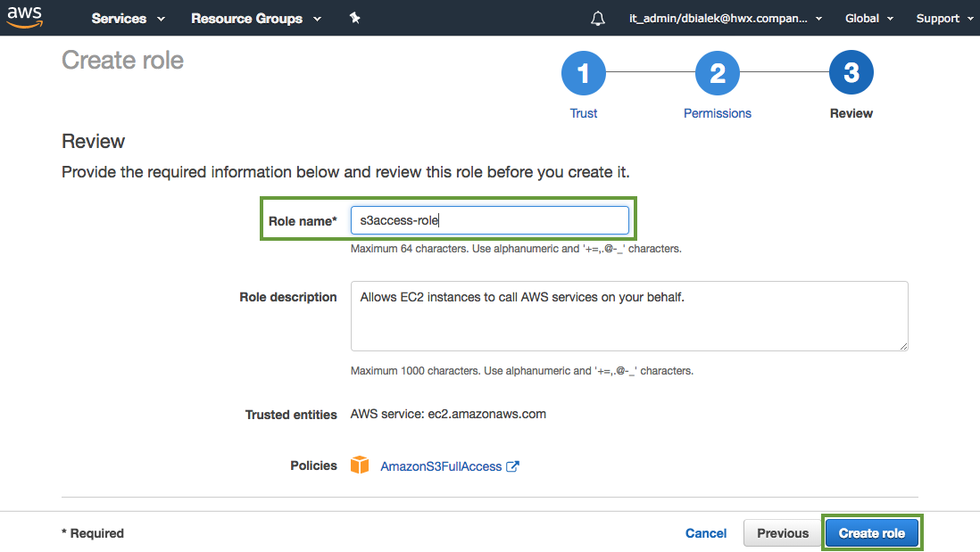Open the it_admin account dropdown

coord(726,19)
